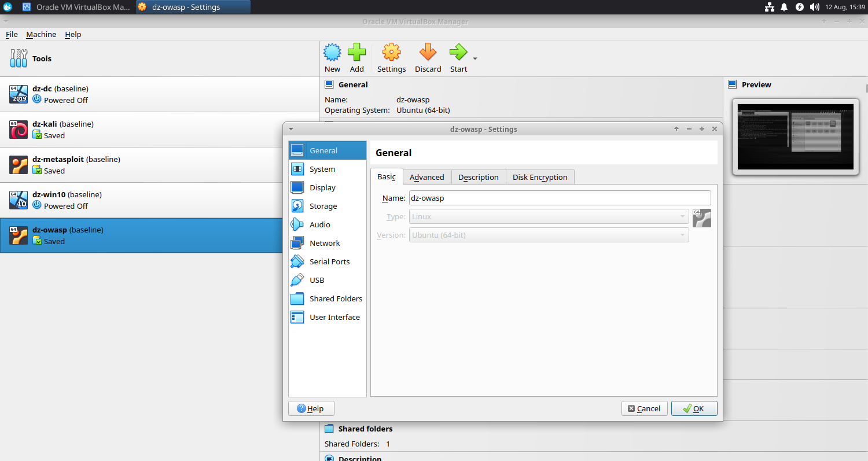868x461 pixels.
Task: Open System settings category
Action: pos(328,169)
